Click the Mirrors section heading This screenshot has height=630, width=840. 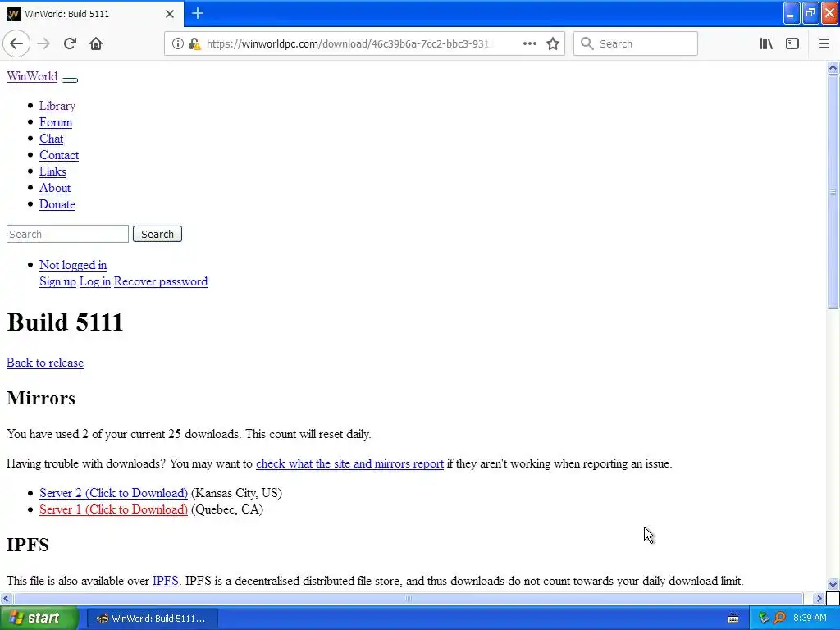click(41, 398)
